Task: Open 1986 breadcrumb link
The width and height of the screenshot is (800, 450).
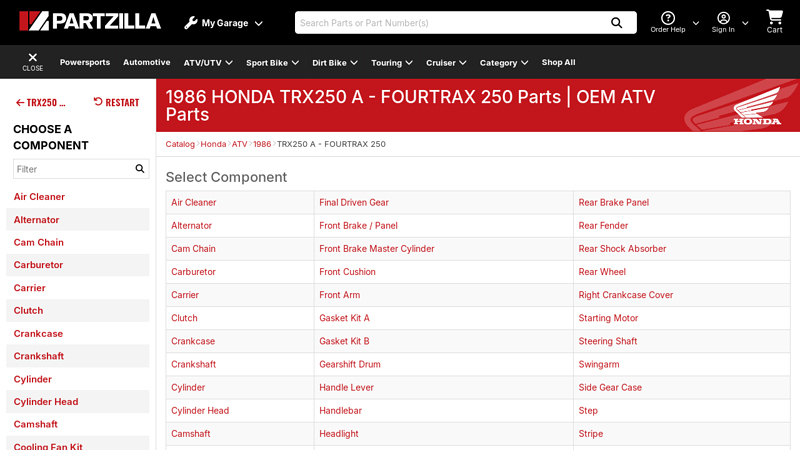Action: pos(262,144)
